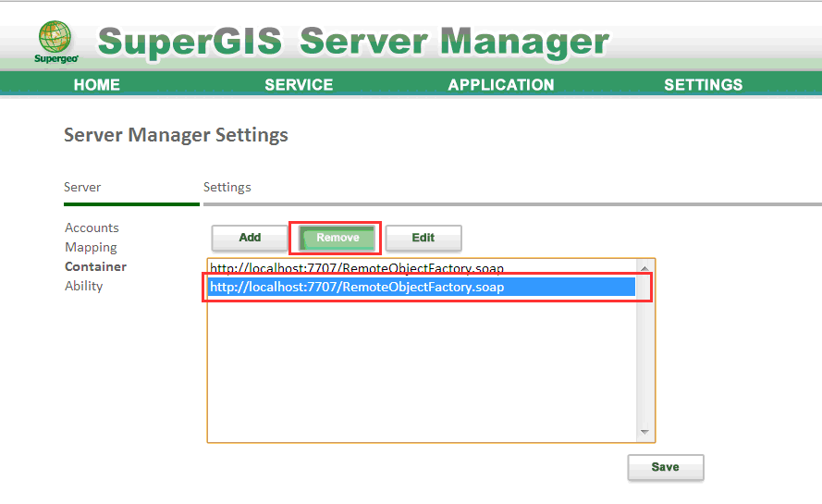Viewport: 822px width, 504px height.
Task: Click the list scrollbar down arrow
Action: pos(644,432)
